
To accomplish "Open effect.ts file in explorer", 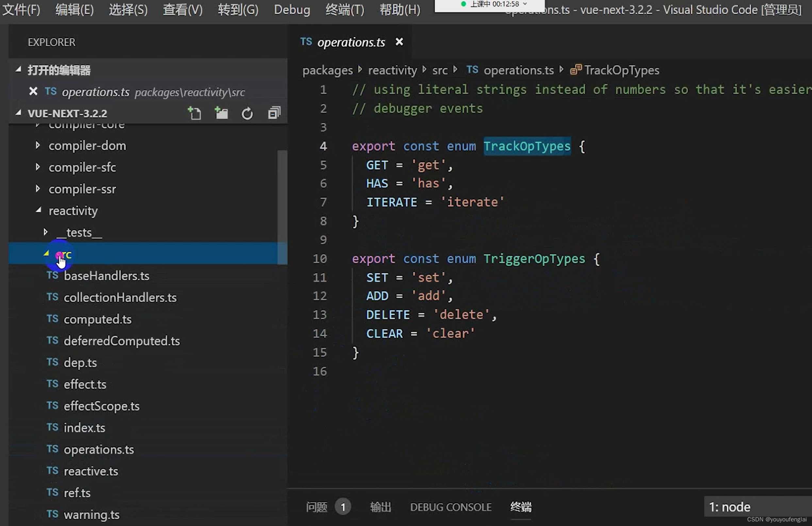I will coord(85,384).
